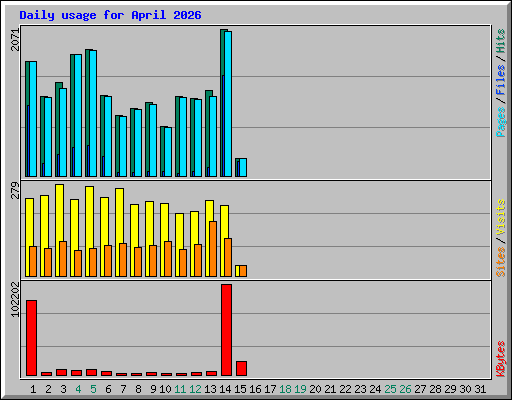
Task: Click day 25 weekend label
Action: click(x=390, y=389)
